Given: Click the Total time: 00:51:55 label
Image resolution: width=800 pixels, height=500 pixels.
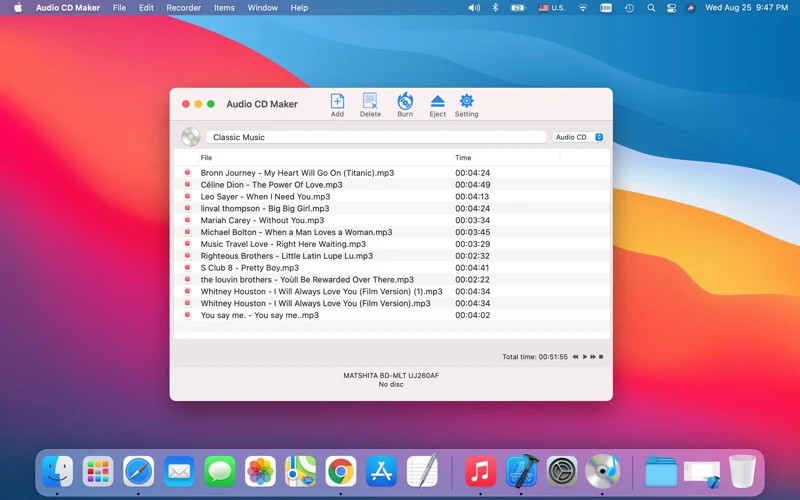Looking at the screenshot, I should pyautogui.click(x=535, y=357).
